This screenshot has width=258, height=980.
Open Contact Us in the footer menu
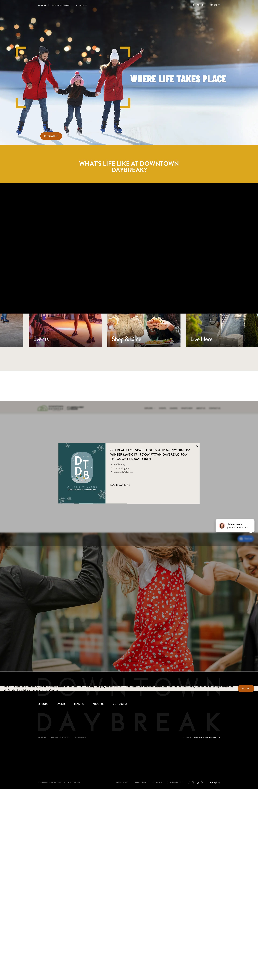[120, 704]
